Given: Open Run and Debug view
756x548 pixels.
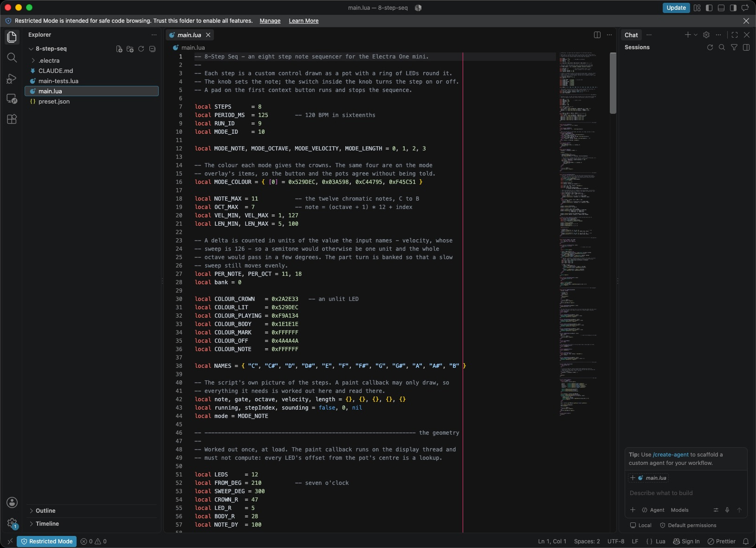Looking at the screenshot, I should tap(12, 78).
